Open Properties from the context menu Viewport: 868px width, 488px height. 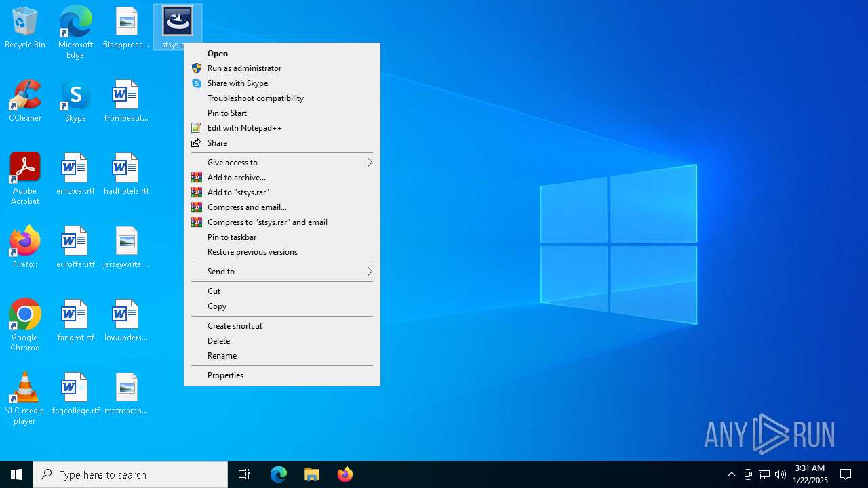282,375
